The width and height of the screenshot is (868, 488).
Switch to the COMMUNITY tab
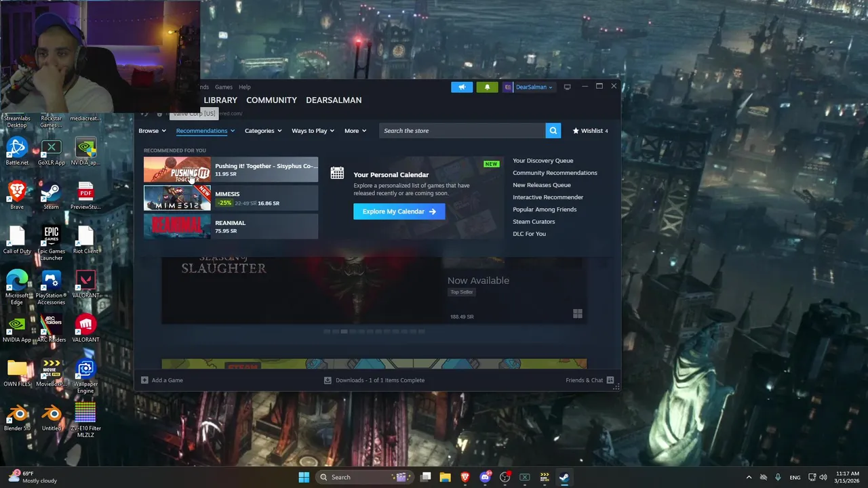pos(271,100)
